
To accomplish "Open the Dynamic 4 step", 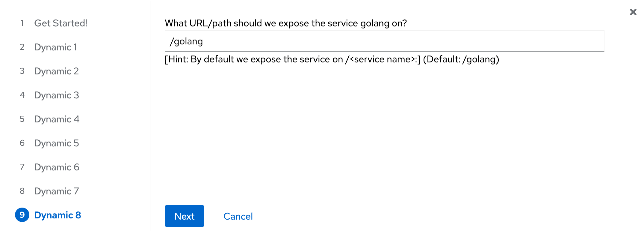I will pos(57,119).
